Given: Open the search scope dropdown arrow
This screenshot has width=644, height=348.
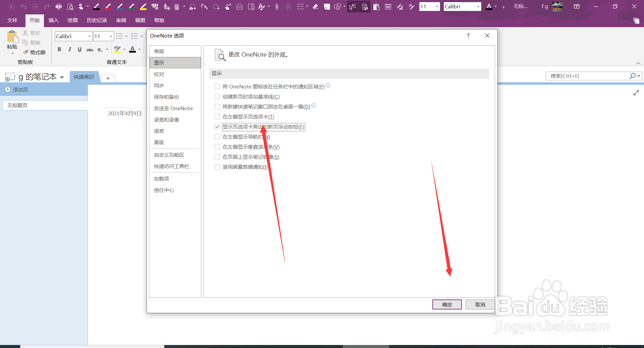Looking at the screenshot, I should pos(639,76).
